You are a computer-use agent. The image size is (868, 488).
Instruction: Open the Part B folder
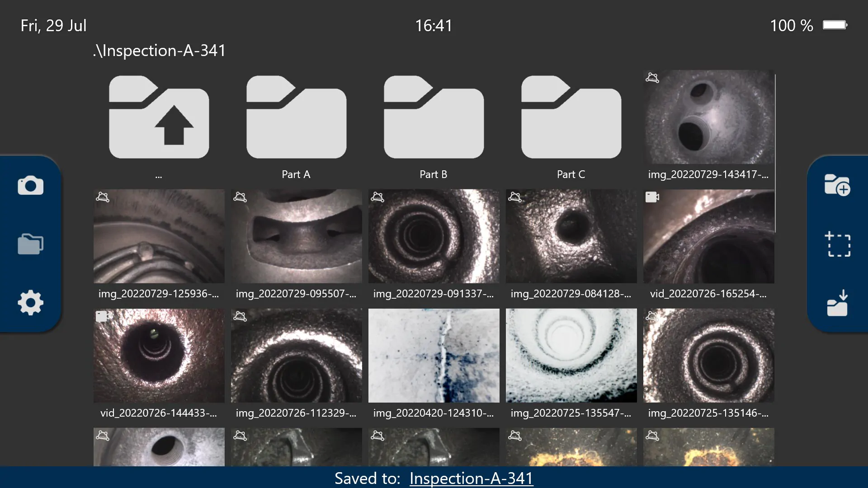click(434, 117)
